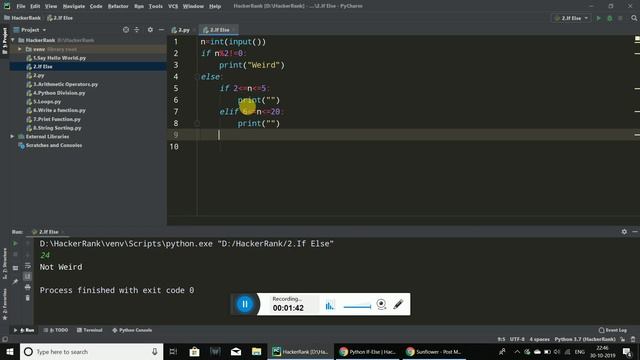This screenshot has width=640, height=360.
Task: Click the Windows Start button
Action: [10, 351]
